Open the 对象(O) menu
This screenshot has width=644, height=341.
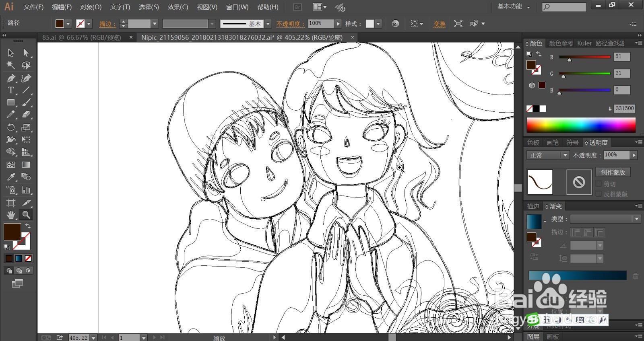click(x=91, y=7)
